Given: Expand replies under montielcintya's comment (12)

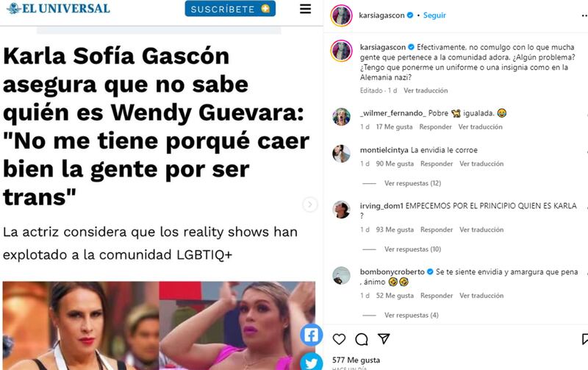Looking at the screenshot, I should click(x=412, y=183).
